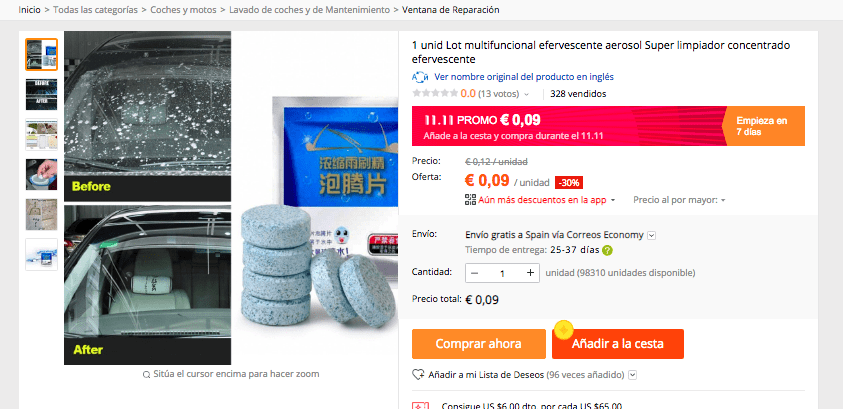
Task: Open Todas las categorías breadcrumb
Action: click(x=95, y=10)
